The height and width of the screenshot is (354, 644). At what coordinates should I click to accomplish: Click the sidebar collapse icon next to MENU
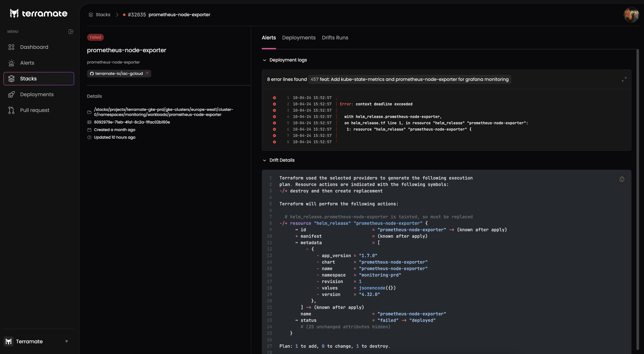tap(71, 32)
